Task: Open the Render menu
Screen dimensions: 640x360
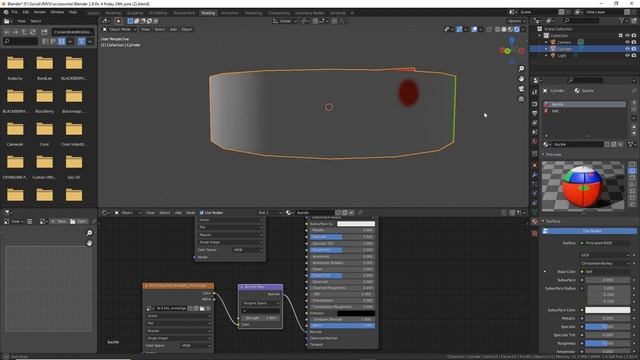Action: 40,12
